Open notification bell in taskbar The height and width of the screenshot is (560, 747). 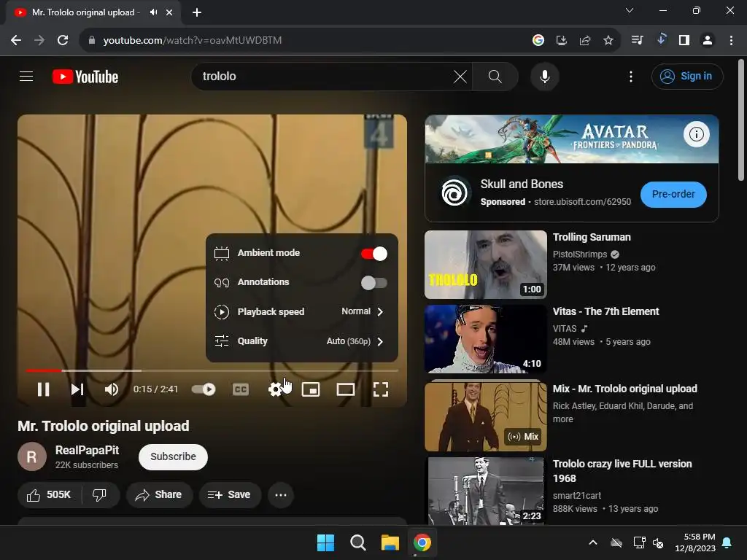[727, 542]
